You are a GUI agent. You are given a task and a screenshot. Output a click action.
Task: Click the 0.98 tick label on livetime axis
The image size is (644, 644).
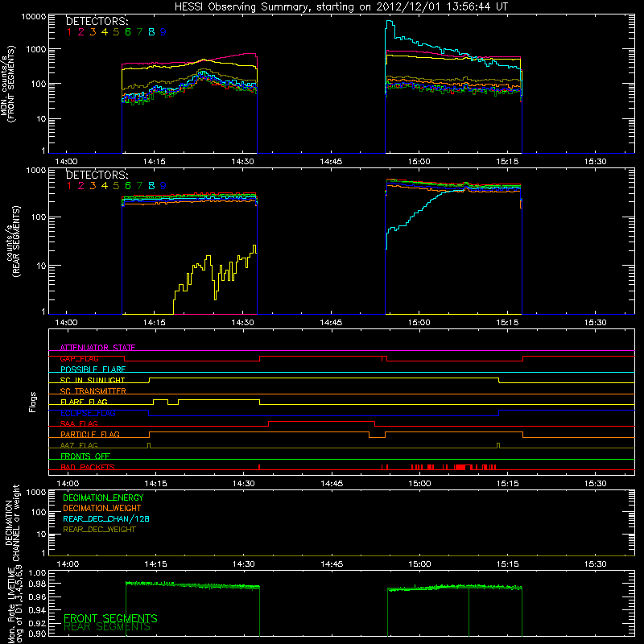tap(38, 584)
